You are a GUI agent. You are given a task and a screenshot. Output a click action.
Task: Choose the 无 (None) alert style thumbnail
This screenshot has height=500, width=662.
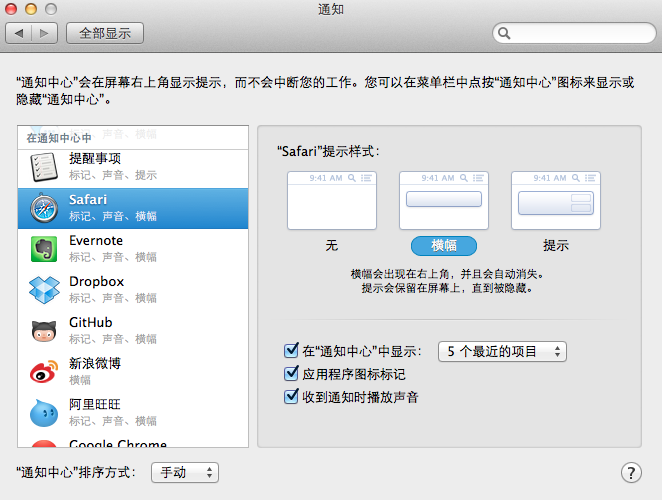point(332,200)
